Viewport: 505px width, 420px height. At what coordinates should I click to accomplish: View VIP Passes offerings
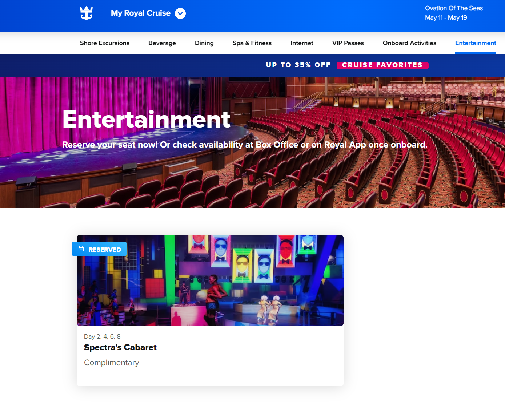[x=348, y=43]
